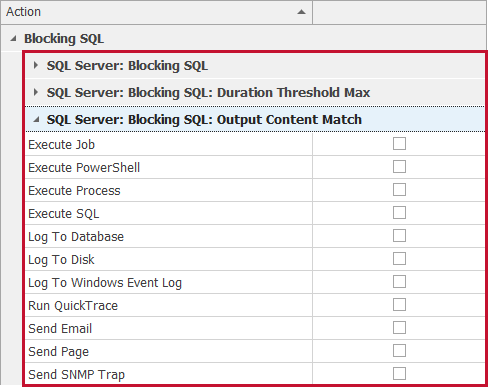Collapse the Output Content Match node

(36, 119)
